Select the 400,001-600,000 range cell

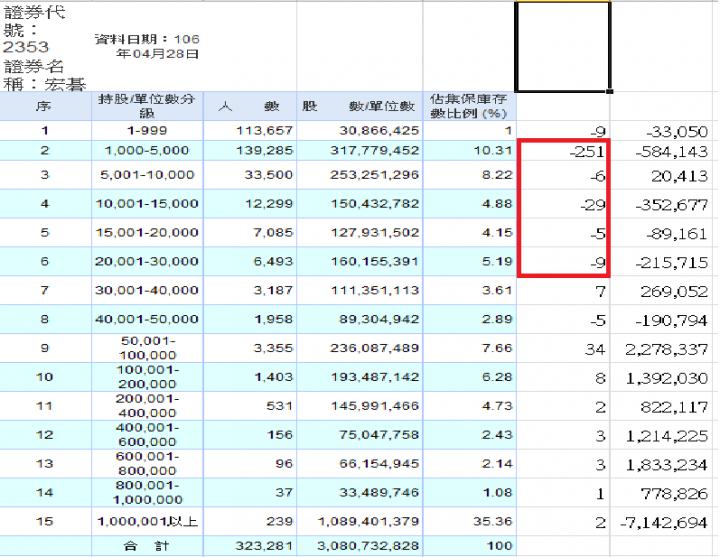click(x=147, y=435)
